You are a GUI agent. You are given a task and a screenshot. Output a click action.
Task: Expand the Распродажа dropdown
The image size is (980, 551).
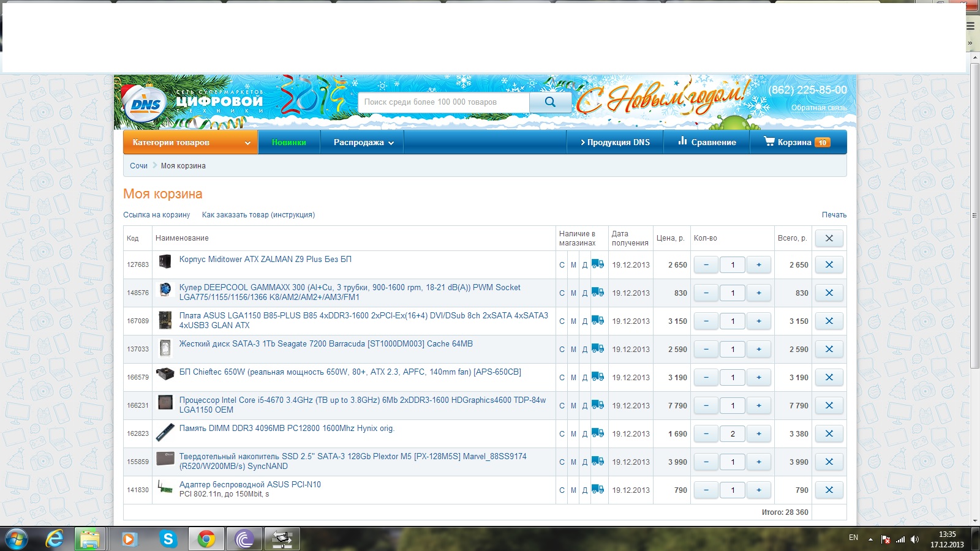(x=362, y=142)
